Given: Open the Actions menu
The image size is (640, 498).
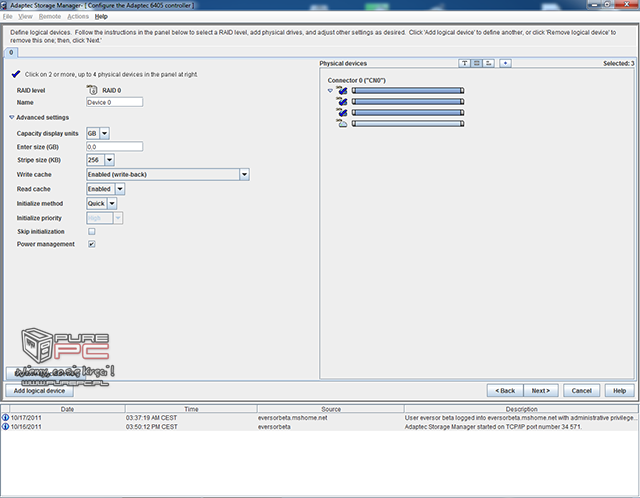Looking at the screenshot, I should coord(78,16).
